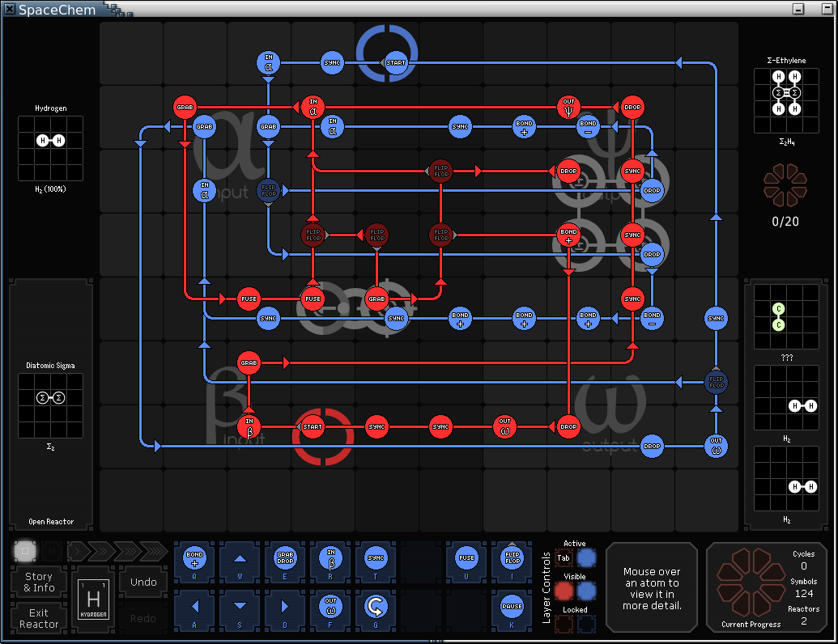This screenshot has width=838, height=644.
Task: Click the blue FLIP FLOP node above blue OUT ω
Action: 716,382
